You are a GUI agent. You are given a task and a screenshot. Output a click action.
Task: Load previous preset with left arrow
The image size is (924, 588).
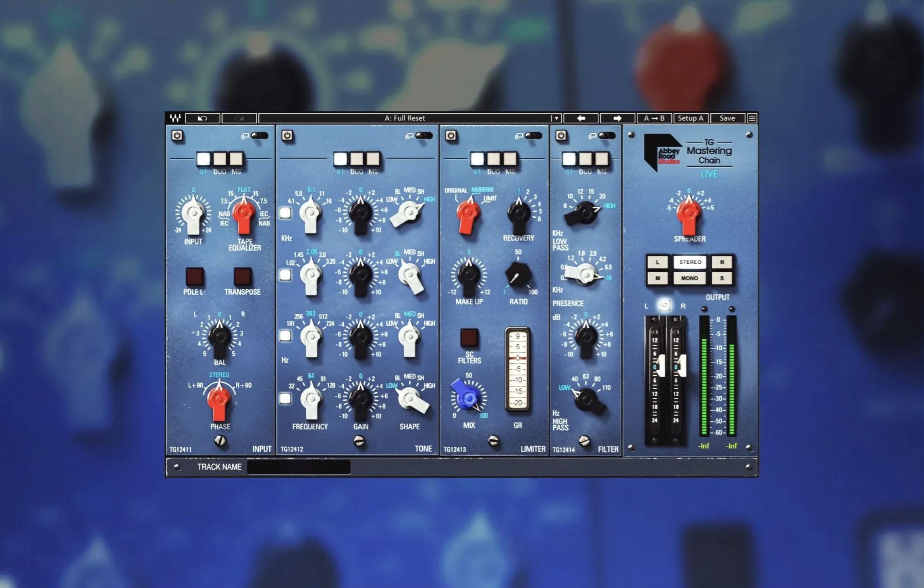pyautogui.click(x=581, y=118)
